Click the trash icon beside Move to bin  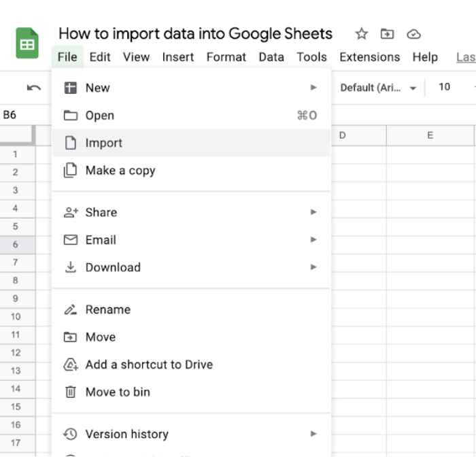click(71, 392)
